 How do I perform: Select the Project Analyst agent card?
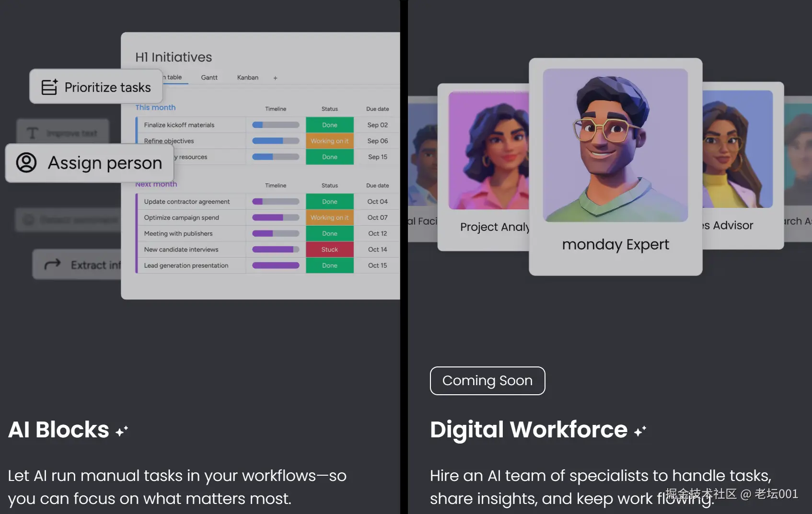click(484, 167)
